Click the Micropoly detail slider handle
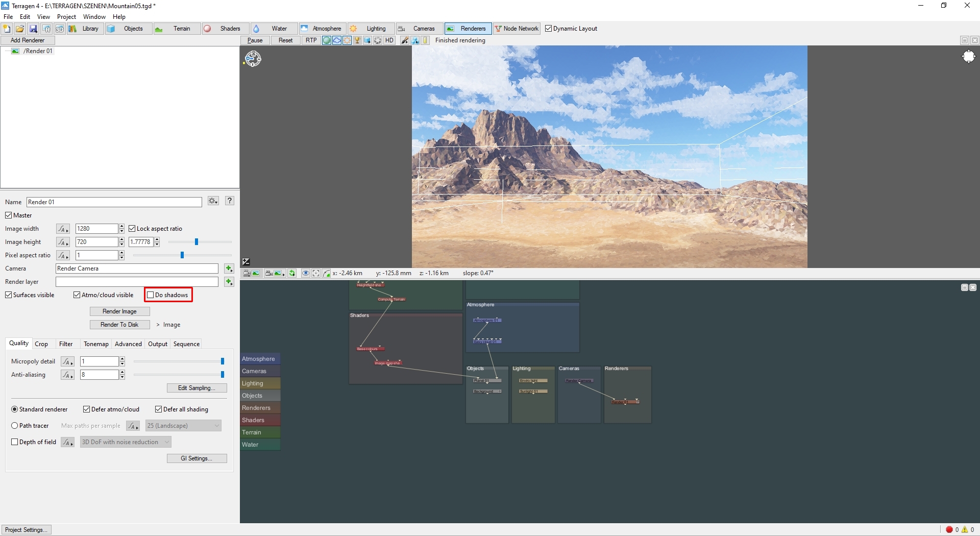This screenshot has width=980, height=536. pos(223,361)
